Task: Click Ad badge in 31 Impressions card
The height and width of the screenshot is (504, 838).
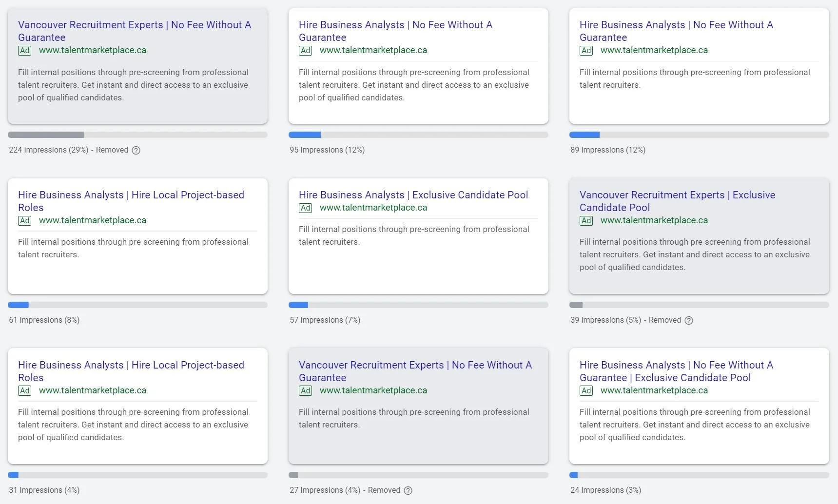Action: [x=25, y=390]
